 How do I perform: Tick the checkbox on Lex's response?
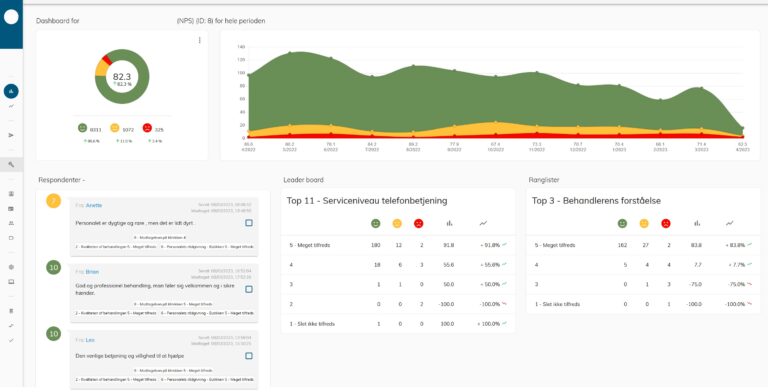[249, 356]
